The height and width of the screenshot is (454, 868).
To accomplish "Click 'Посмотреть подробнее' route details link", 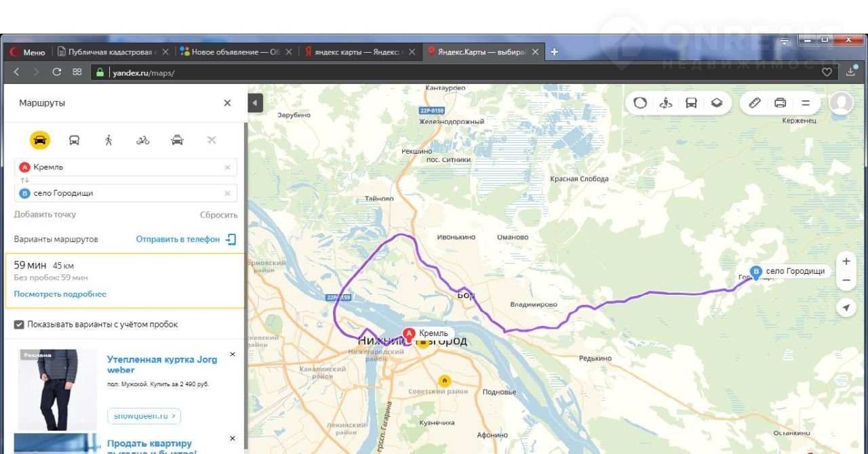I will tap(60, 294).
